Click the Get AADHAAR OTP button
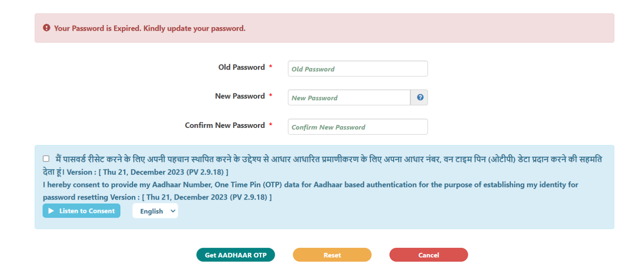This screenshot has width=644, height=270. [236, 254]
